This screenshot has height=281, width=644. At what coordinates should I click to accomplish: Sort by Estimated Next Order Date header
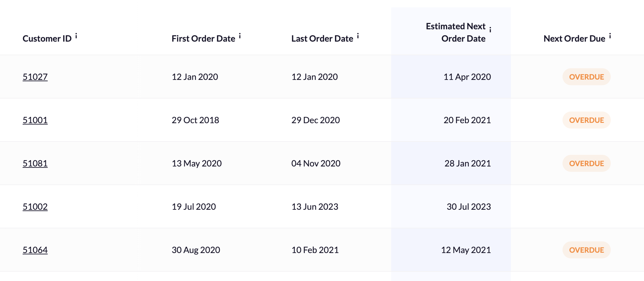click(x=456, y=32)
